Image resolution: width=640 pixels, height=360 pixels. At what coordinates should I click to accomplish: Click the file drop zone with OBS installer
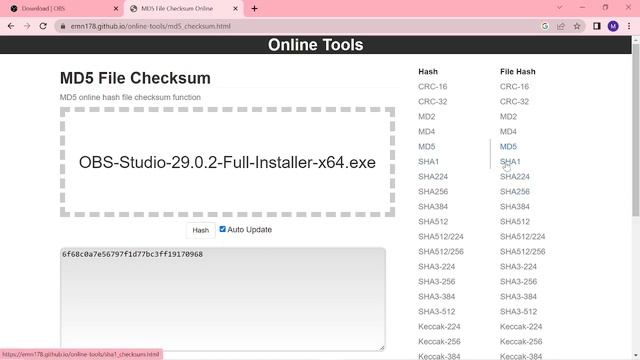coord(227,162)
